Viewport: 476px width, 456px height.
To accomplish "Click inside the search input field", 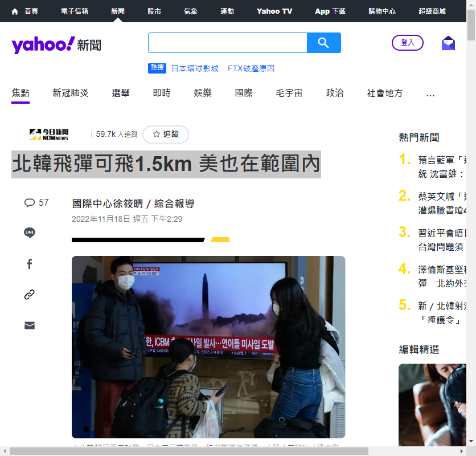I will [x=228, y=43].
